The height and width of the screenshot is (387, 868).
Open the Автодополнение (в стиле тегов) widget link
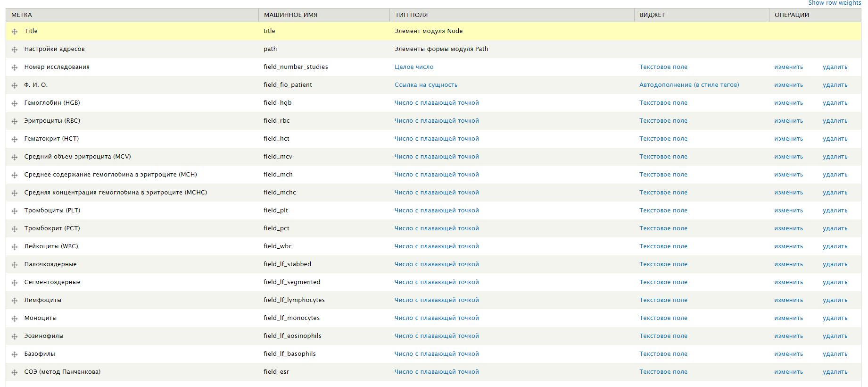click(689, 85)
